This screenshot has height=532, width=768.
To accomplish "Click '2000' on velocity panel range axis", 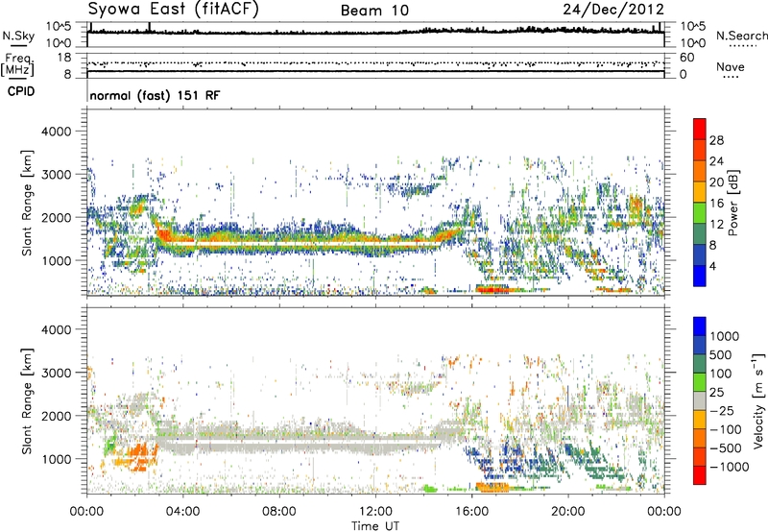I will pos(56,416).
